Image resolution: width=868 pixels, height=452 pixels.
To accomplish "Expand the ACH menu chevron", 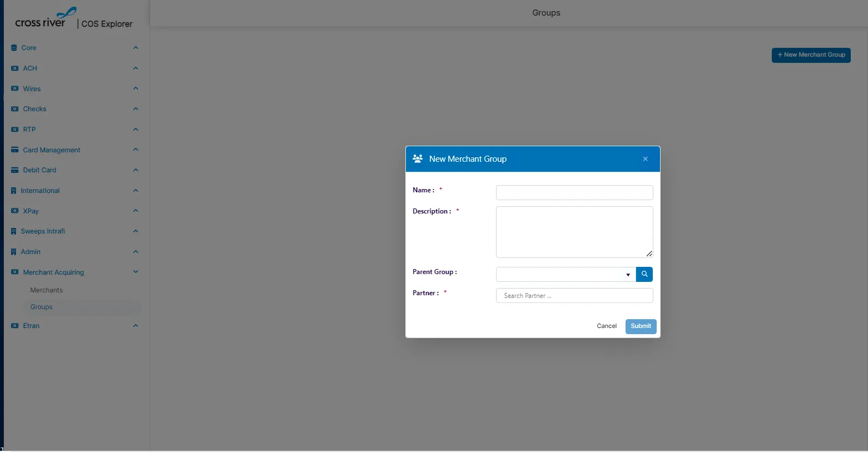I will tap(136, 68).
